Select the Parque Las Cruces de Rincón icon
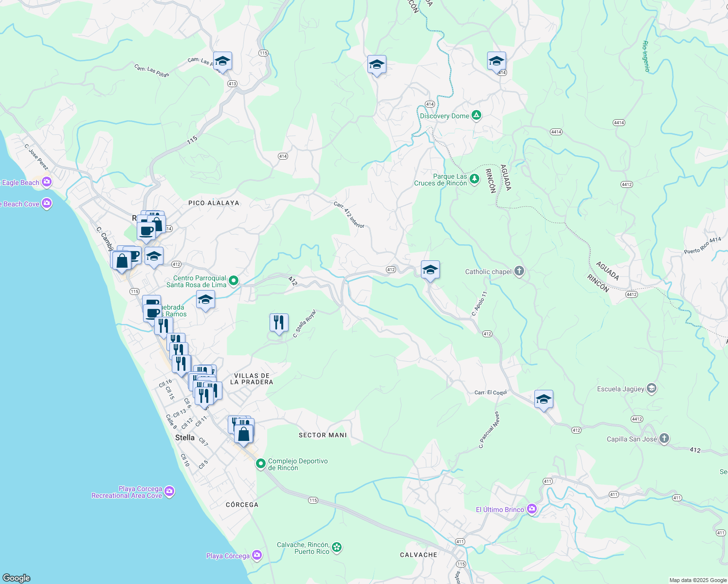Image resolution: width=728 pixels, height=584 pixels. pos(473,179)
